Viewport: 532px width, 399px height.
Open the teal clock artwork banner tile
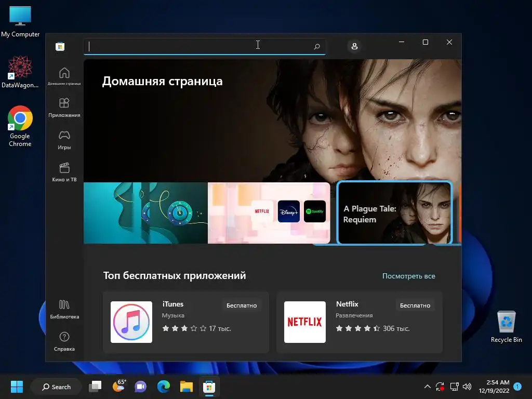pyautogui.click(x=145, y=213)
